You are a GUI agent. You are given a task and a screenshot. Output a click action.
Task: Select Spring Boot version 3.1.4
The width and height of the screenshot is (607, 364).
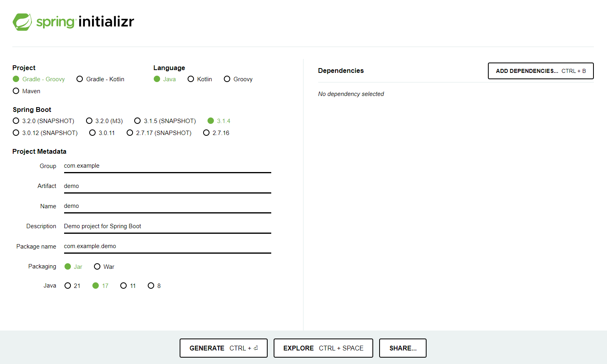[x=219, y=121]
